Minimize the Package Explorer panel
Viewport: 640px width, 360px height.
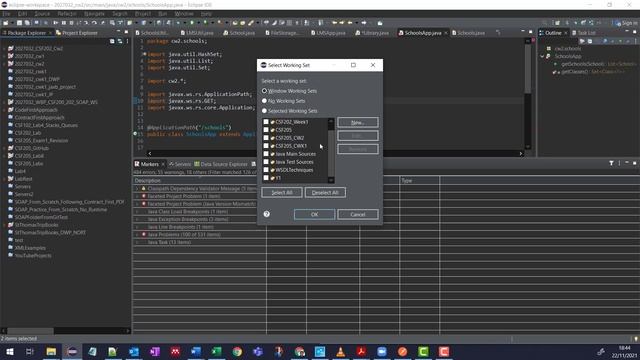pos(118,31)
